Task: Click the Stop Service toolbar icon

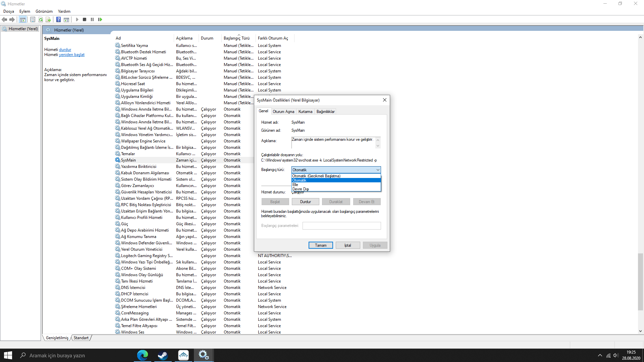Action: 85,19
